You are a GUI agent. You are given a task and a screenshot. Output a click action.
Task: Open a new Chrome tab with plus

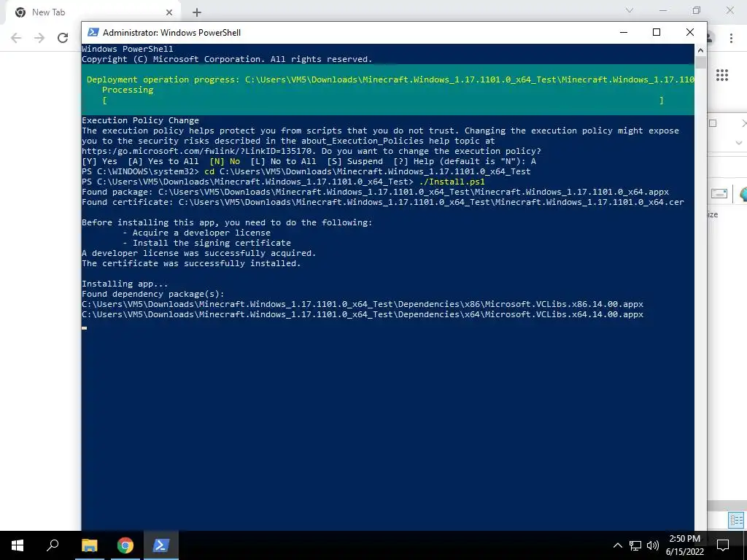click(197, 12)
